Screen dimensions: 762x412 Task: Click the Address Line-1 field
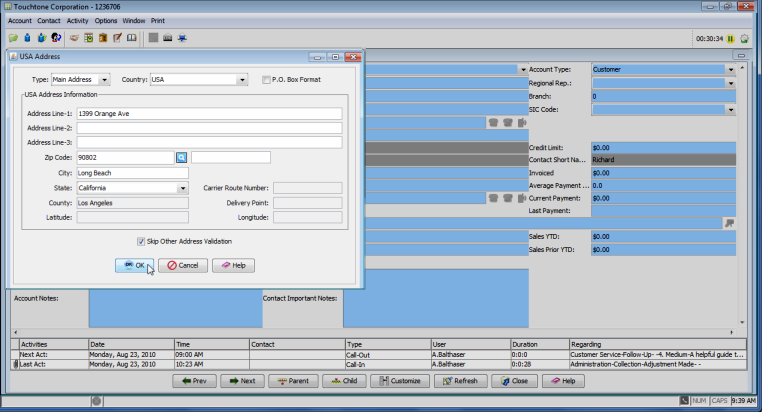[x=209, y=114]
